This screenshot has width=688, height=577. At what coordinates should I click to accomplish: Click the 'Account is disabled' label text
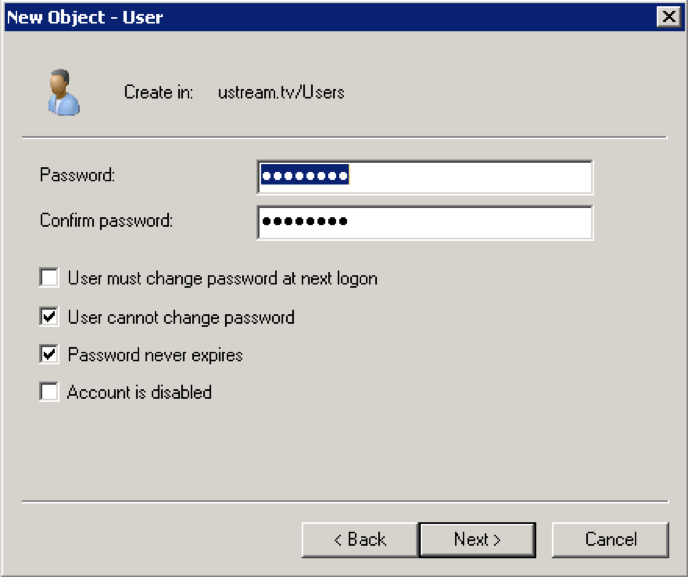[x=139, y=392]
